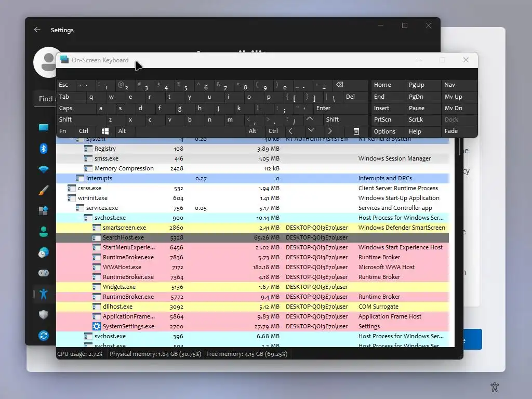Select svchost.exe with PID 900
Viewport: 532px width, 399px height.
click(252, 218)
